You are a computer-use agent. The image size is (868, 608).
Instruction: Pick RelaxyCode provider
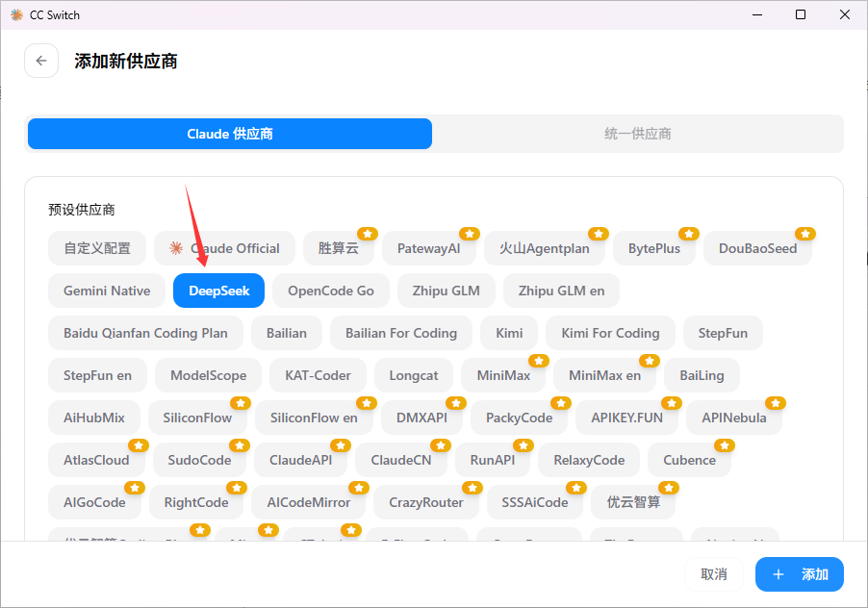click(x=589, y=460)
